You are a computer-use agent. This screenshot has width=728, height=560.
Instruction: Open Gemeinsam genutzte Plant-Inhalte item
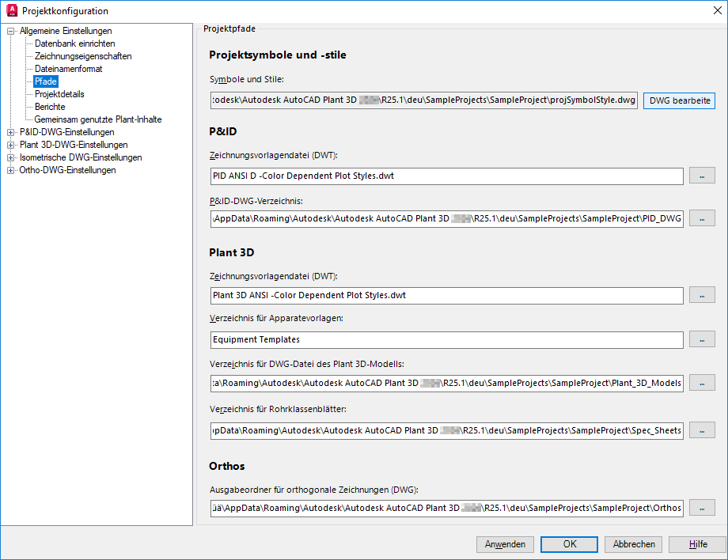click(98, 119)
